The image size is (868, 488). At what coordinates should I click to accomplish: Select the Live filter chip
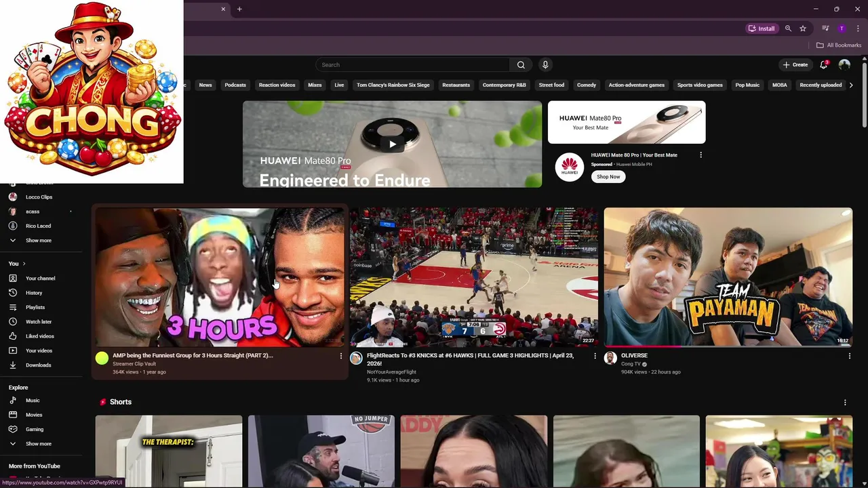[x=339, y=85]
